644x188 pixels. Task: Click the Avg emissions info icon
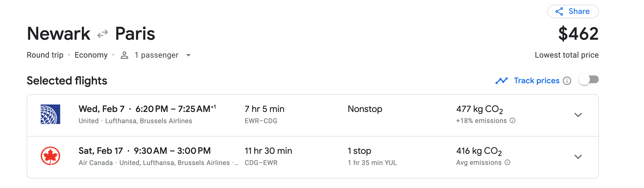[x=507, y=162]
